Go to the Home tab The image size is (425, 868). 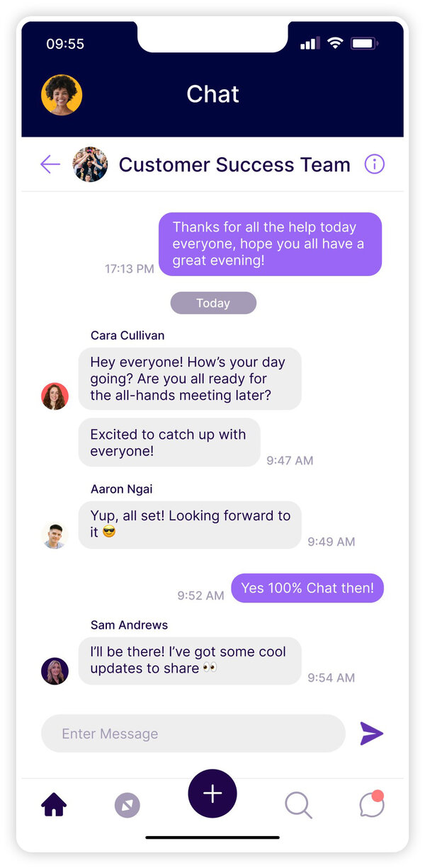click(54, 805)
